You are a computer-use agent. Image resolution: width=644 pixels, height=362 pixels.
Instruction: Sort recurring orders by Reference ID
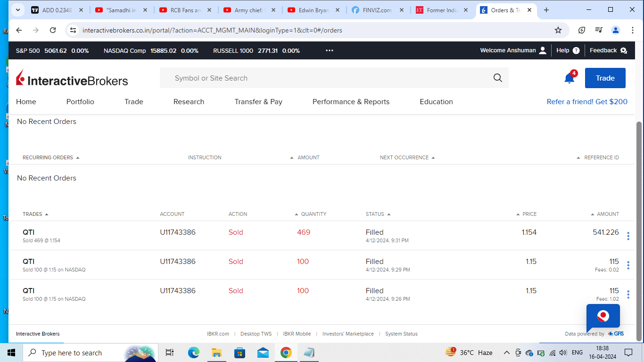click(598, 157)
